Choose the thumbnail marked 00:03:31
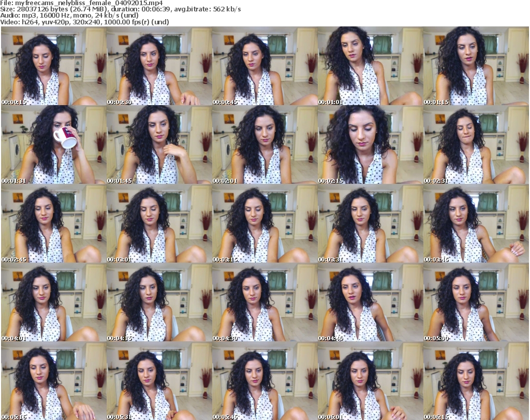 tap(370, 224)
